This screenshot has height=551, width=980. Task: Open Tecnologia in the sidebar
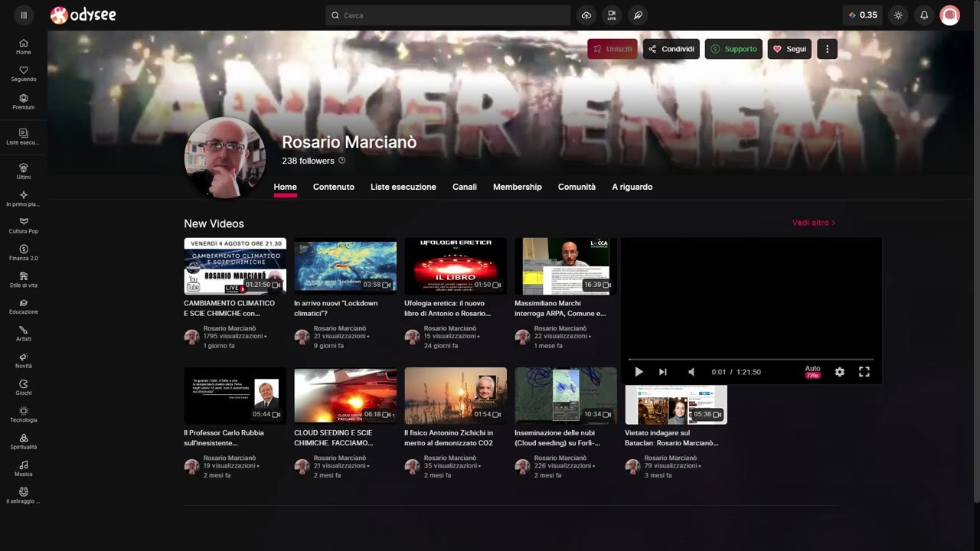[24, 415]
